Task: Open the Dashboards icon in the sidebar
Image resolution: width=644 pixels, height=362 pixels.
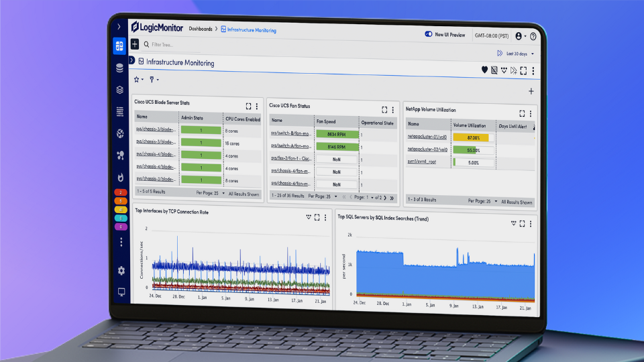Action: pos(119,46)
